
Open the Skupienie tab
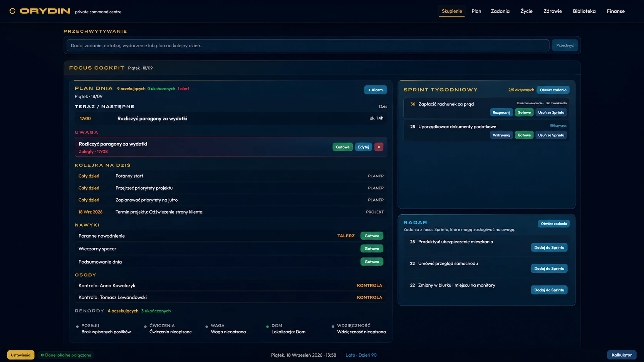tap(452, 11)
